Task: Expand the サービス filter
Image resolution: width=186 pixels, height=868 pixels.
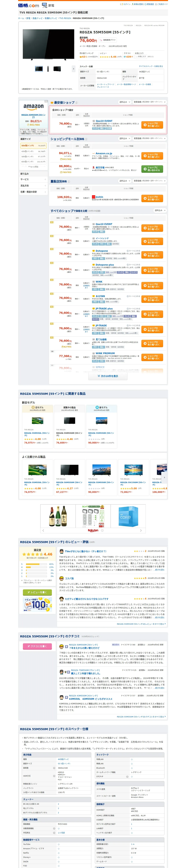Action: point(33,180)
